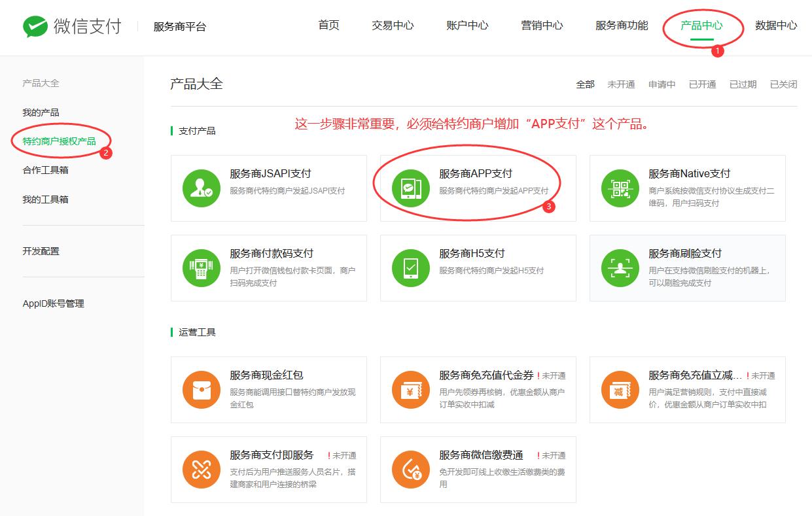Open the 服务商付款码支付 scanner icon

(202, 267)
